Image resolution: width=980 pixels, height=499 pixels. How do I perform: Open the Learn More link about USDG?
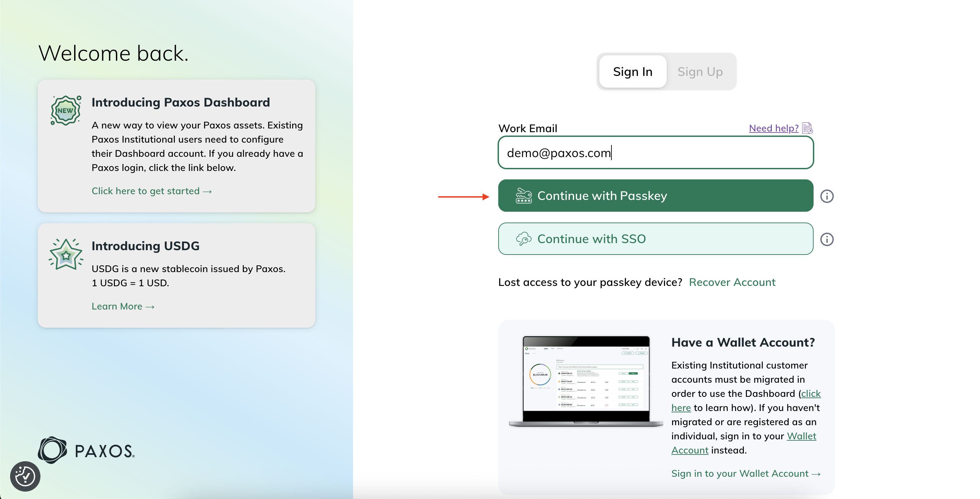(x=123, y=306)
